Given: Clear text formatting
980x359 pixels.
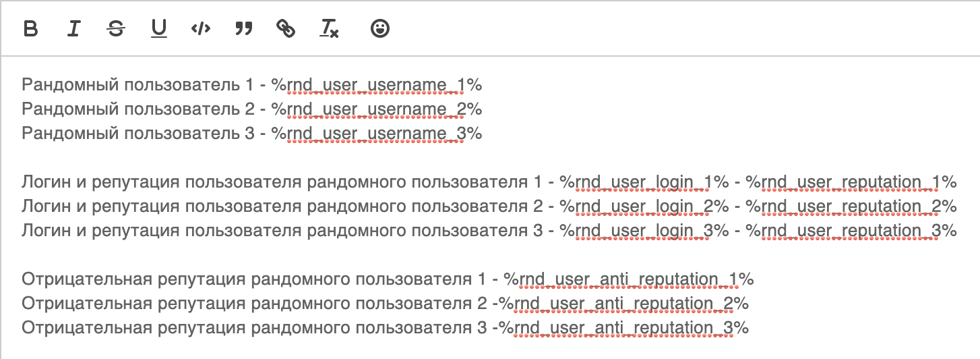Looking at the screenshot, I should pyautogui.click(x=329, y=28).
